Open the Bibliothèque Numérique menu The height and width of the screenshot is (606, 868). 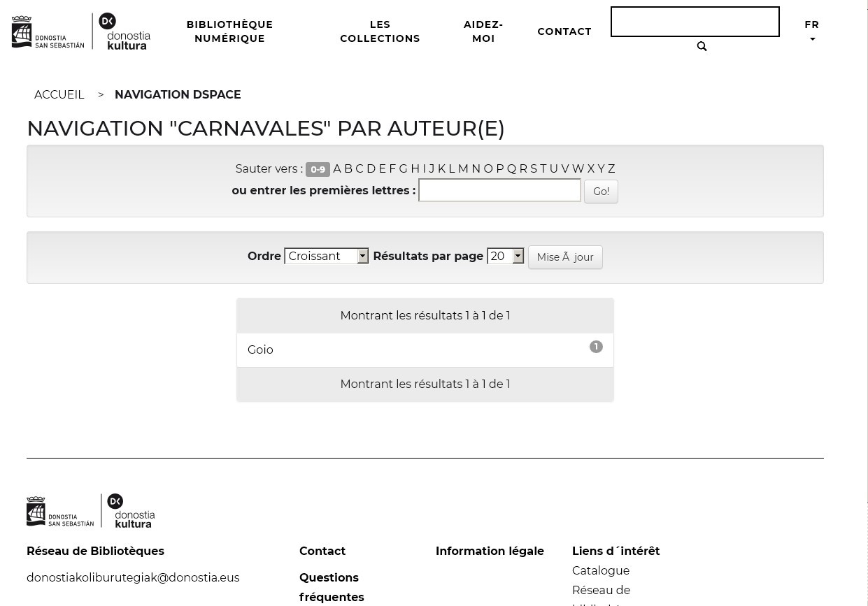click(229, 31)
